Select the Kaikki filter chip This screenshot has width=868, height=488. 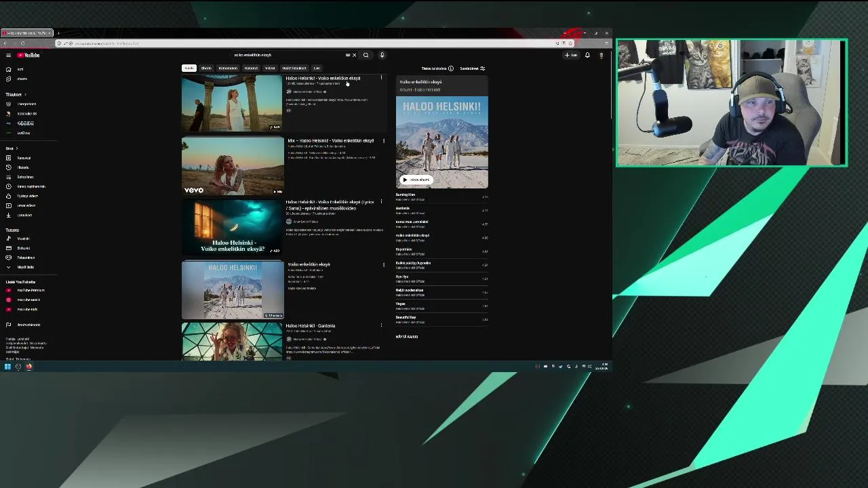[x=189, y=68]
